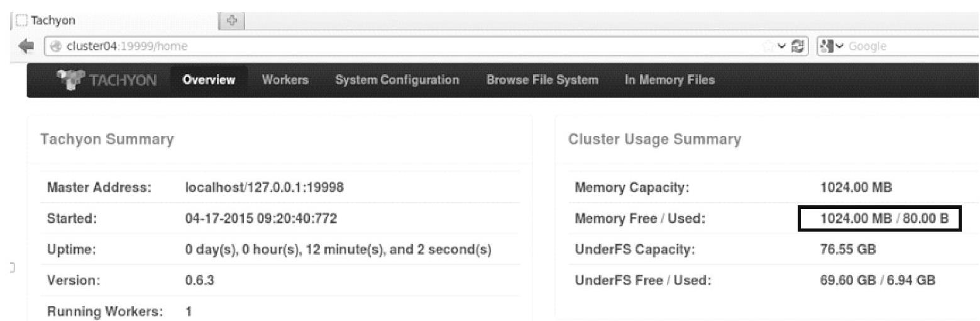Focus the Google search field
Image resolution: width=980 pixels, height=321 pixels.
[911, 46]
